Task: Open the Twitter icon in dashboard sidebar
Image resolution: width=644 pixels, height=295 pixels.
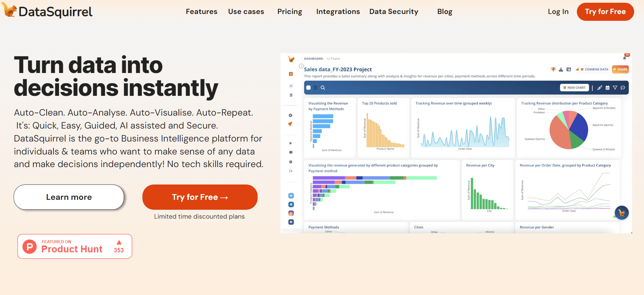Action: click(291, 196)
